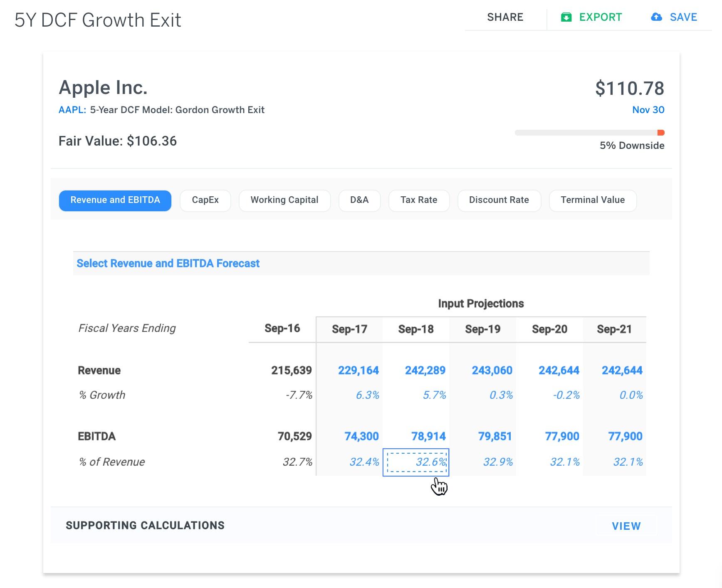Edit Sep-17 EBITDA margin 32.4%
The image size is (722, 588).
(x=364, y=462)
